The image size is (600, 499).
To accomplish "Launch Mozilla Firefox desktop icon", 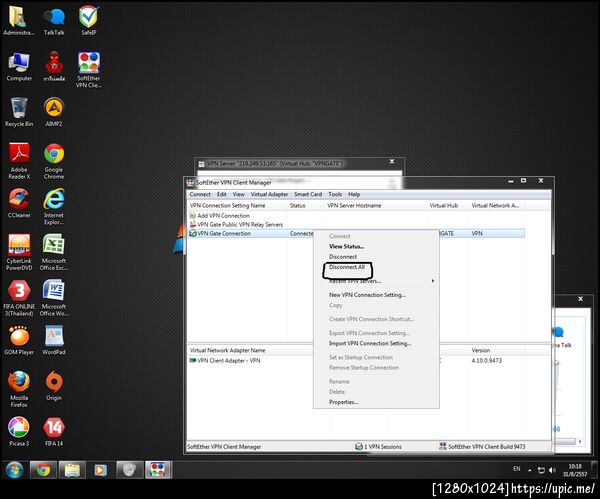I will click(19, 389).
